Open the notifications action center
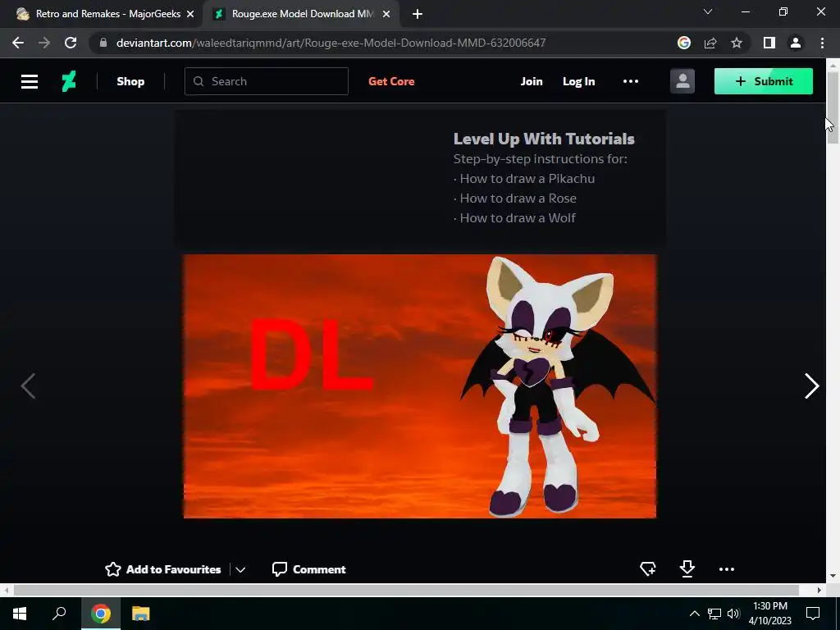 point(813,614)
